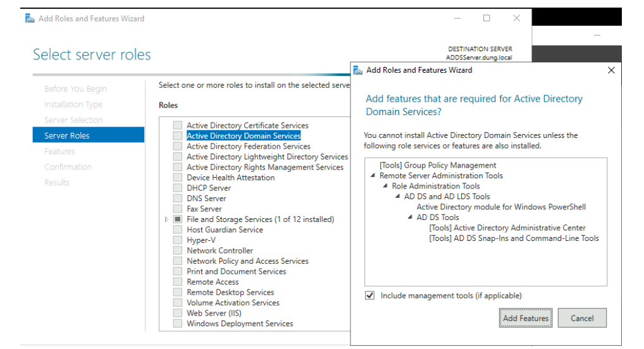Expand File and Storage Services node

point(166,219)
